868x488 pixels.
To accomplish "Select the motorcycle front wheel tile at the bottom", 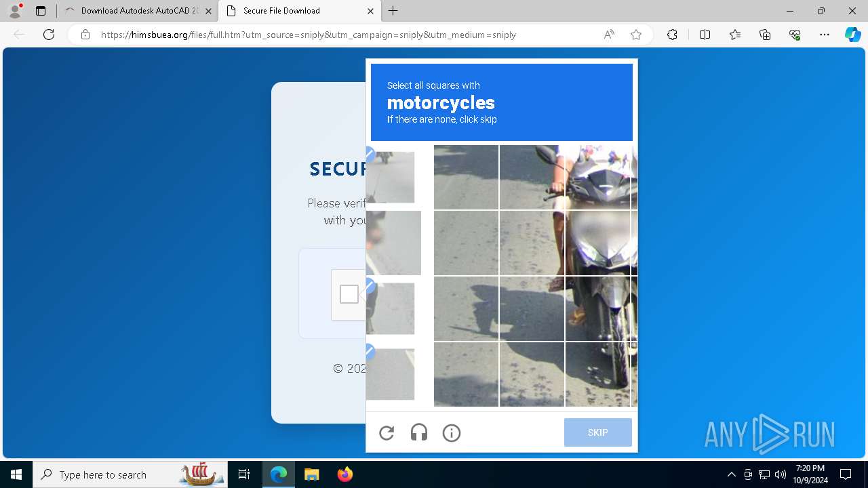I will coord(597,374).
